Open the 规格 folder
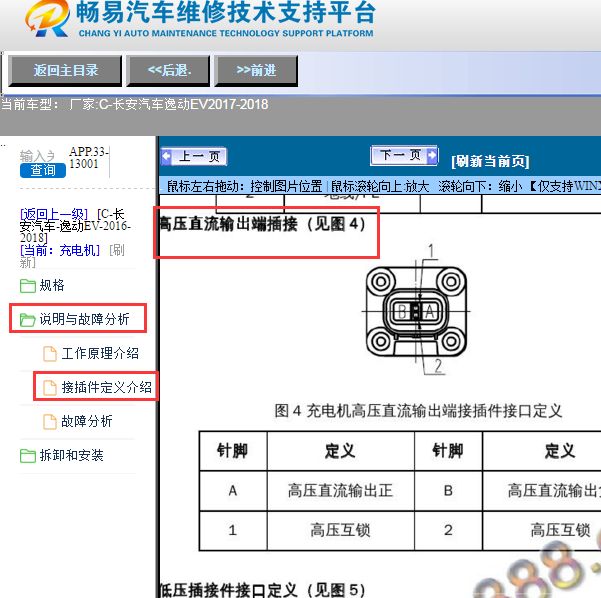Image resolution: width=601 pixels, height=598 pixels. 52,286
